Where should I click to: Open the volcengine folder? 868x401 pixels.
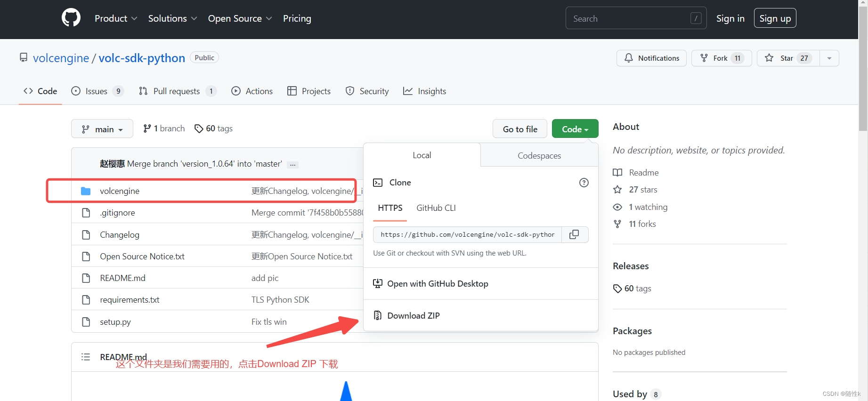coord(120,191)
